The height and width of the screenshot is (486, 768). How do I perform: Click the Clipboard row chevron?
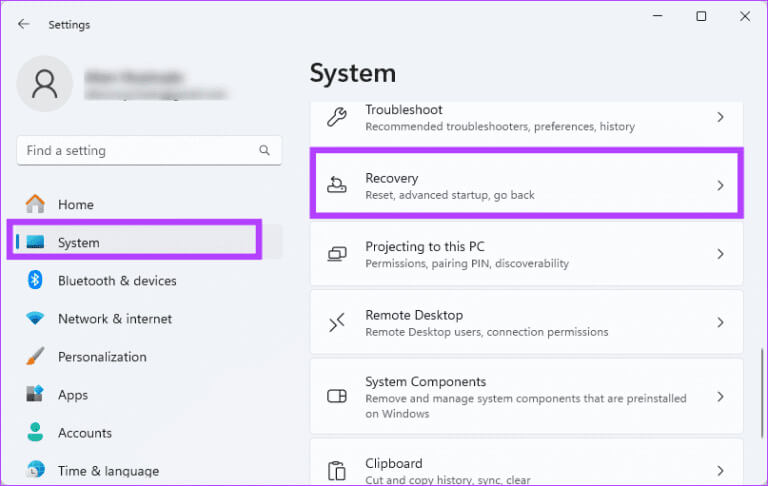tap(720, 471)
